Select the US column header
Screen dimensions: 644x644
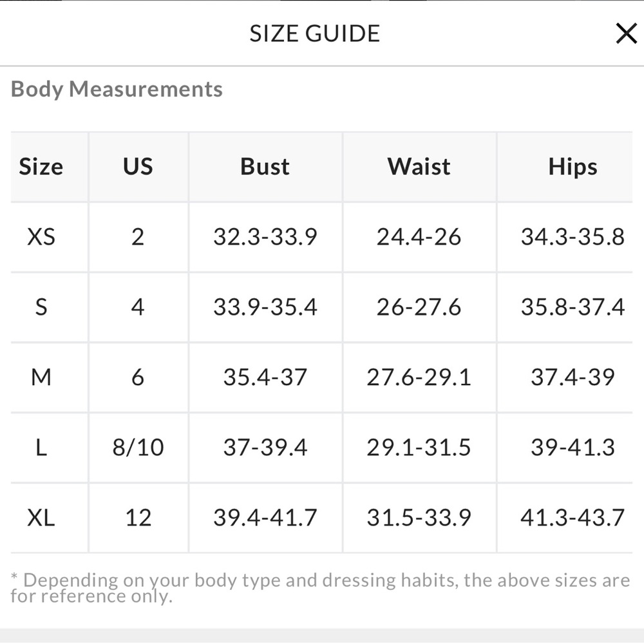coord(138,167)
